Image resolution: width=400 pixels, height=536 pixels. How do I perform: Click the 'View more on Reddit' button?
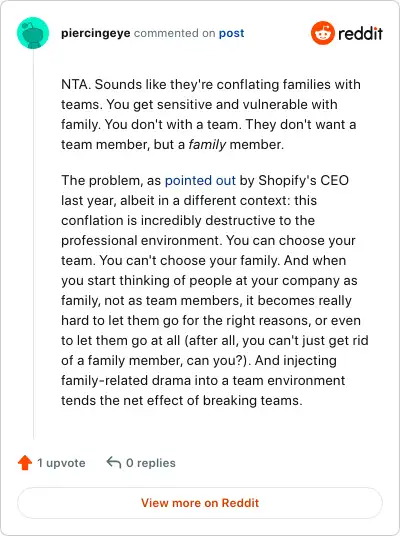click(x=200, y=503)
